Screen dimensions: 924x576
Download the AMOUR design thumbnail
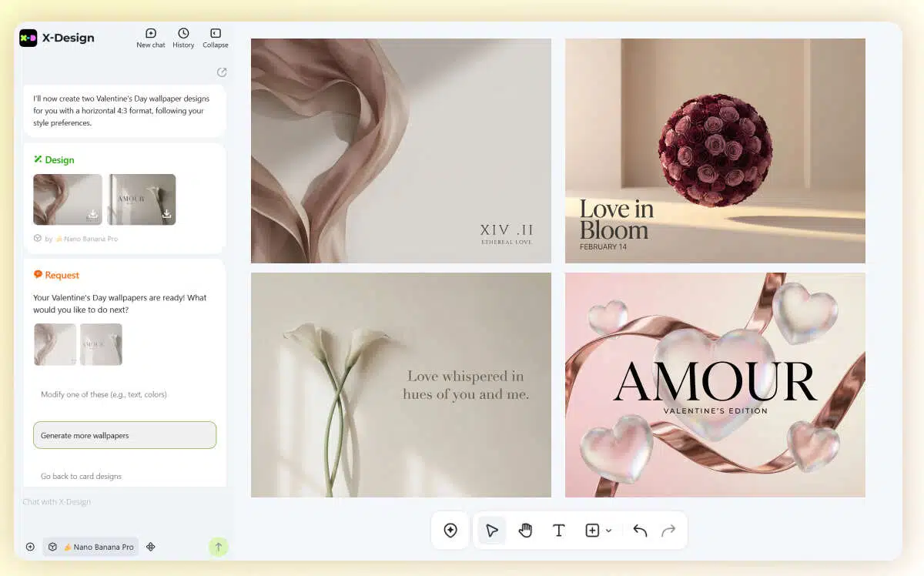pos(166,215)
